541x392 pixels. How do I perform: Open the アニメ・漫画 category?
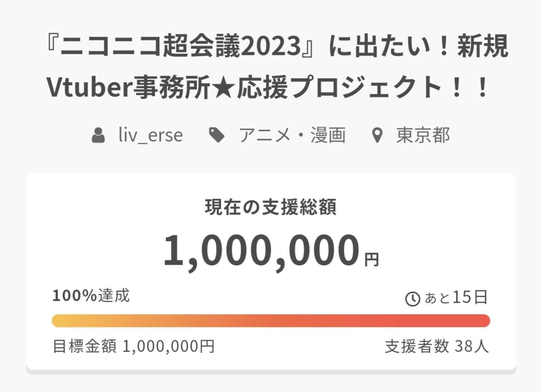point(292,135)
